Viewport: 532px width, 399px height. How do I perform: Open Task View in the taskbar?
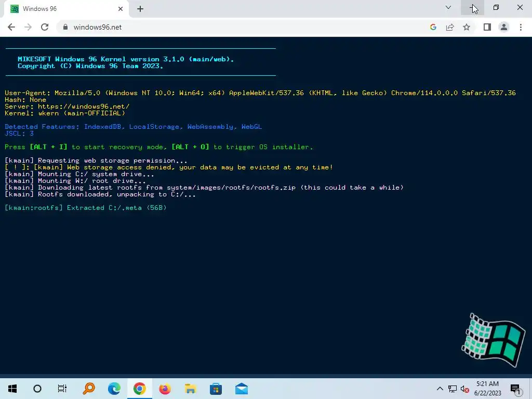point(62,389)
